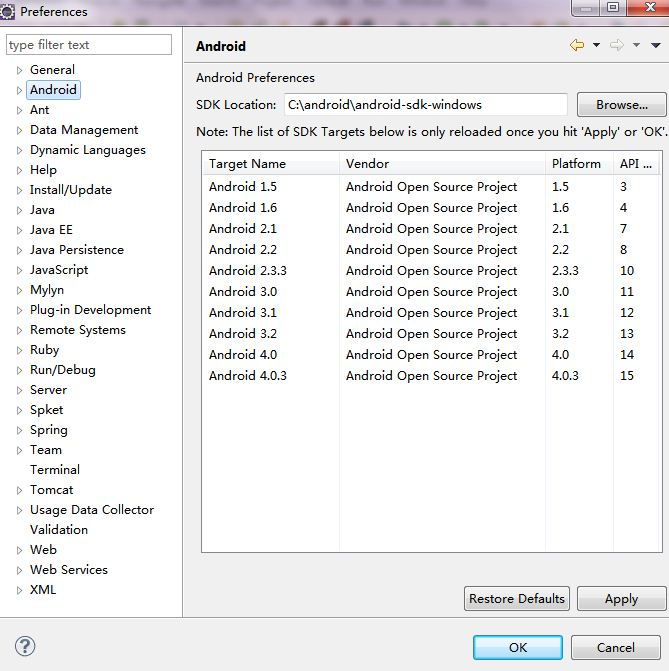The image size is (669, 671).
Task: Select the Android 3.1 target row
Action: (432, 312)
